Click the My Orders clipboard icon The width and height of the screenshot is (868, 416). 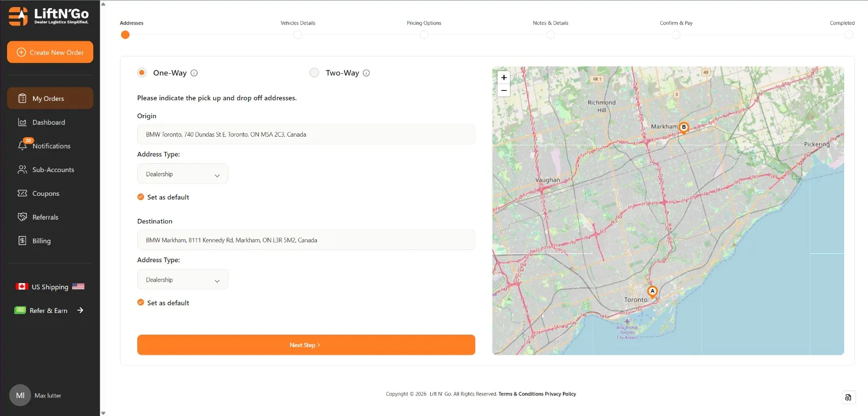click(x=22, y=98)
